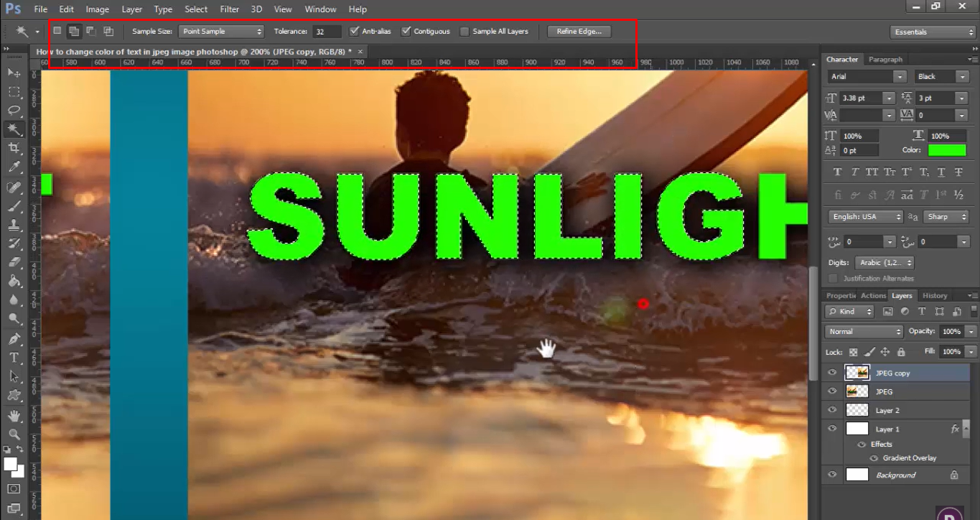Enable Sample All Layers

click(464, 31)
